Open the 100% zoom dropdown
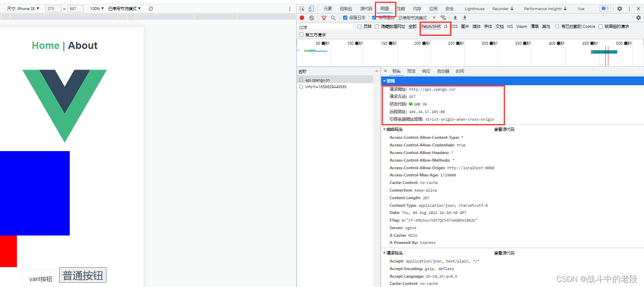 [97, 8]
